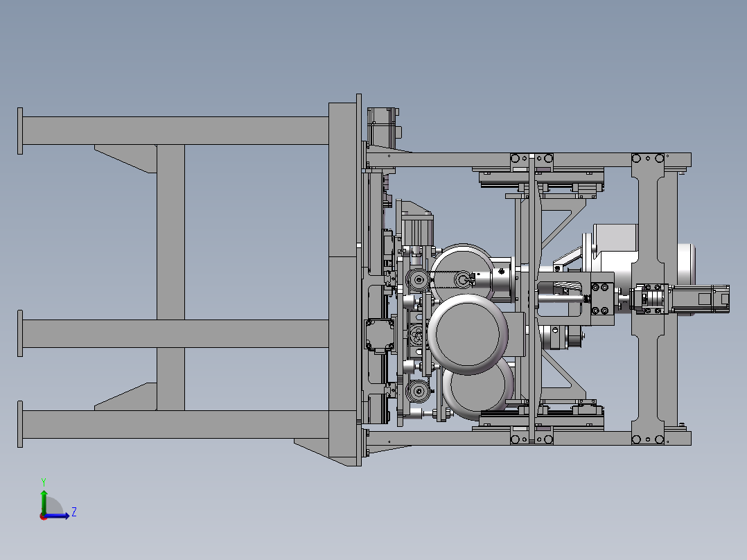Click the flange plate at the middle beam's left end
Viewport: 747px width, 560px height.
20,333
